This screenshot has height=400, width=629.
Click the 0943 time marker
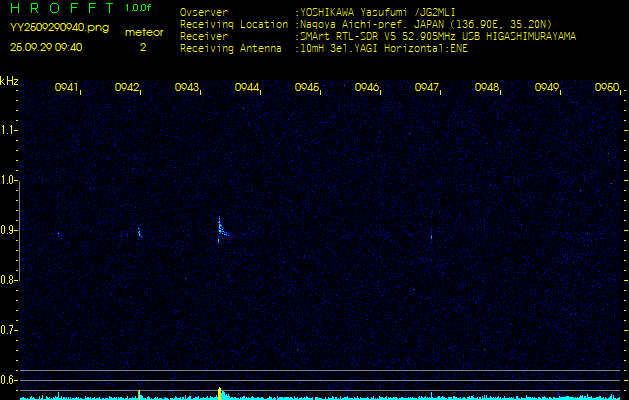tap(187, 87)
